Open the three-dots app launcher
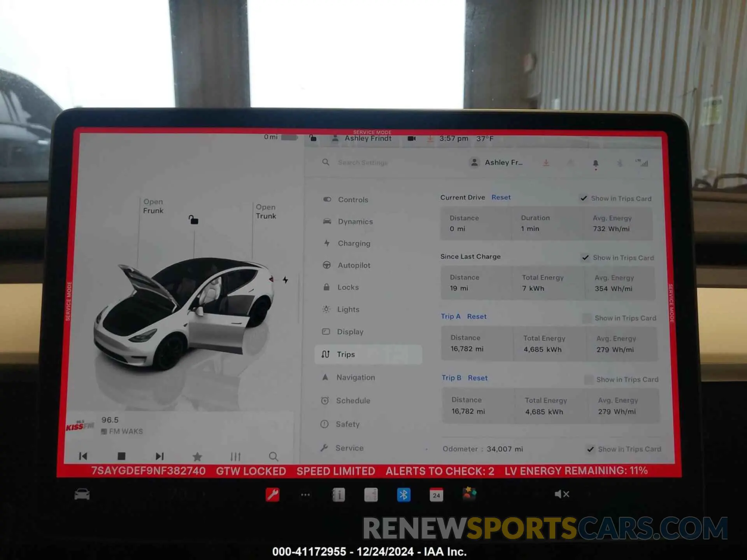The height and width of the screenshot is (560, 747). [305, 495]
